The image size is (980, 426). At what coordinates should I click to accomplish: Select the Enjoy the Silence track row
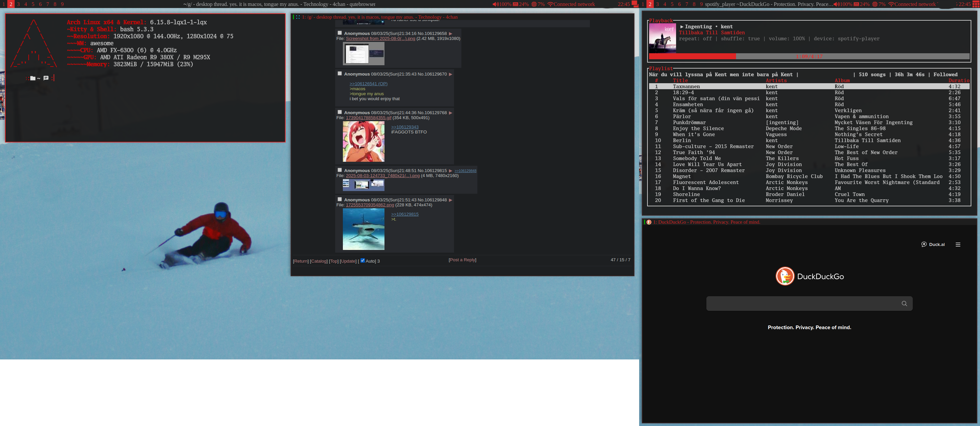[x=809, y=128]
